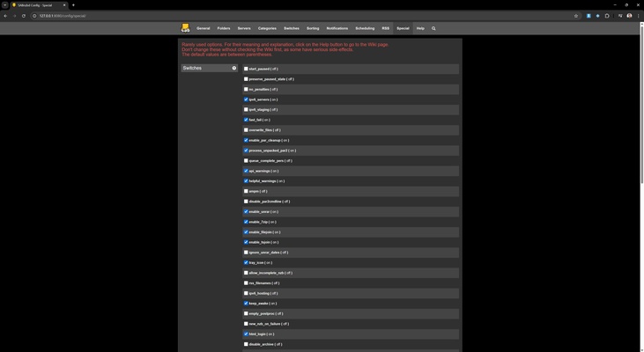Image resolution: width=644 pixels, height=352 pixels.
Task: Check the disable_archive checkbox
Action: 246,344
